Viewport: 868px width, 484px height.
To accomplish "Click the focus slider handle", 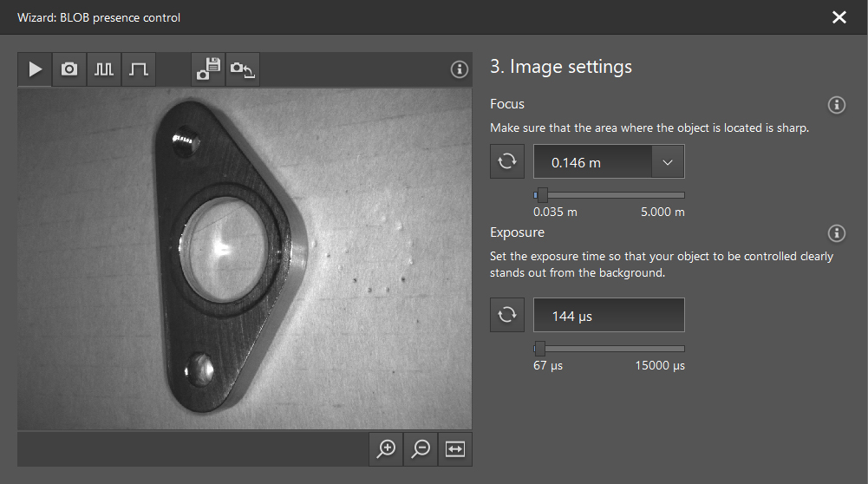I will [542, 195].
